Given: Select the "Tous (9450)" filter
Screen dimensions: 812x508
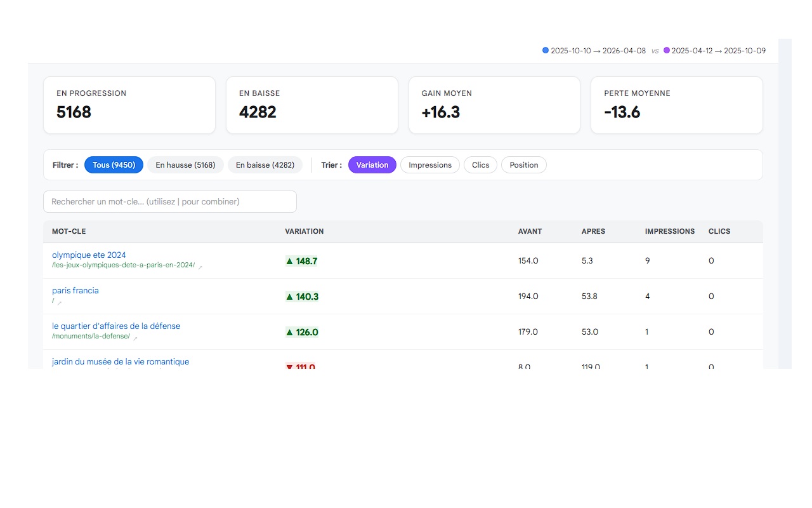Looking at the screenshot, I should pos(114,165).
